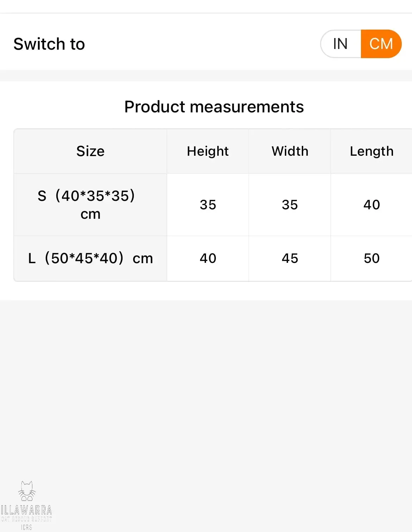Viewport: 412px width, 532px height.
Task: Click the small size height value 35
Action: click(208, 205)
